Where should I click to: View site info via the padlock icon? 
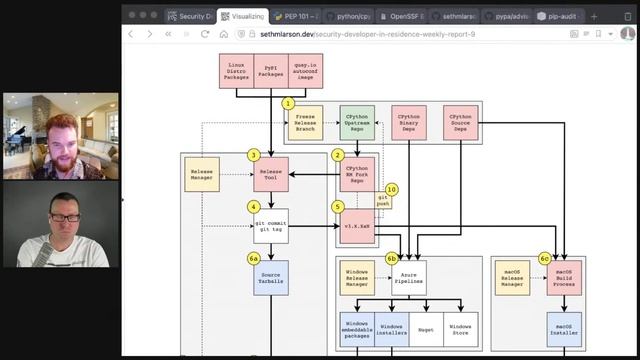point(252,34)
